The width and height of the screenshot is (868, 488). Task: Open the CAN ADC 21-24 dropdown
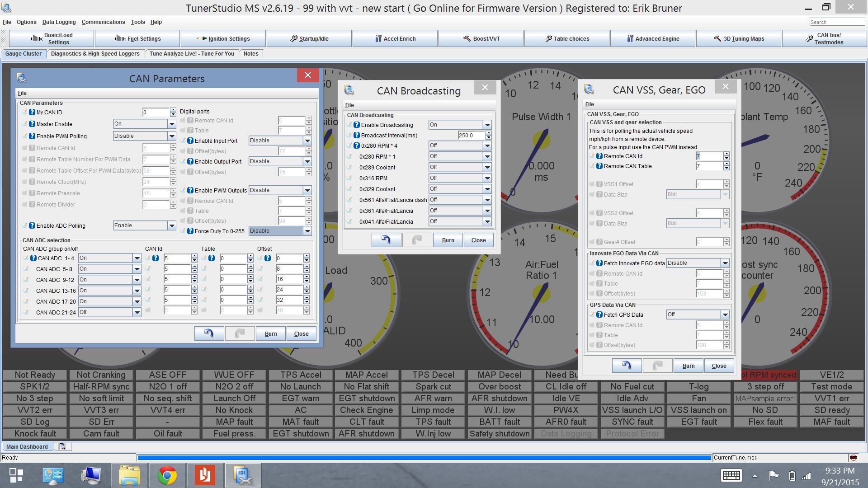[137, 312]
